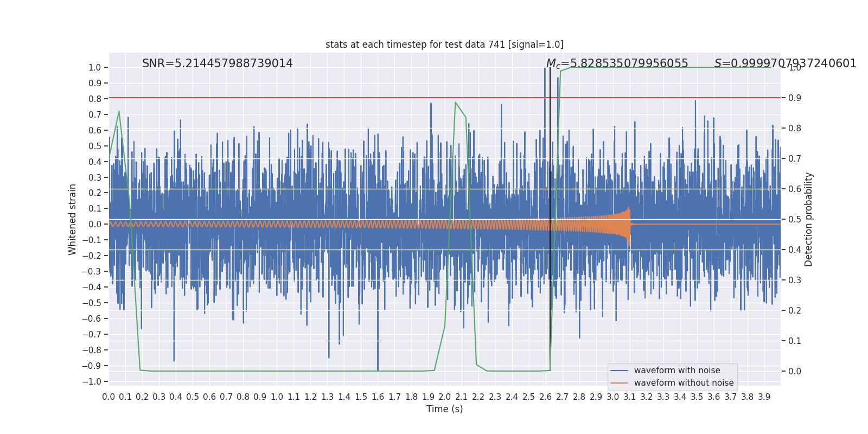Click the chirp mass Mc annotation

[x=617, y=63]
